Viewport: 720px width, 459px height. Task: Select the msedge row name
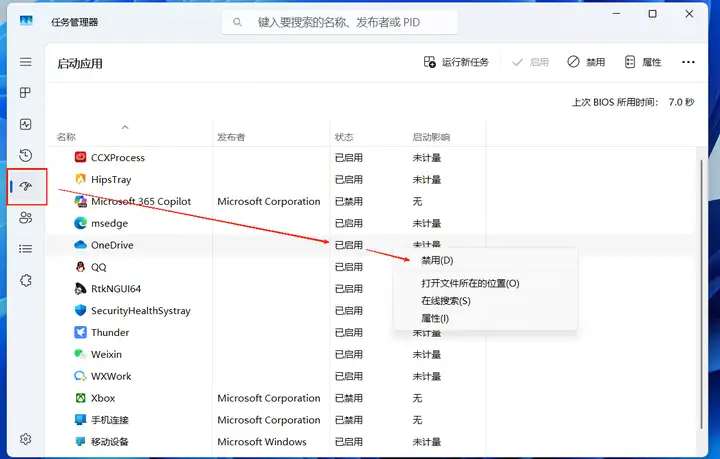[x=109, y=224]
